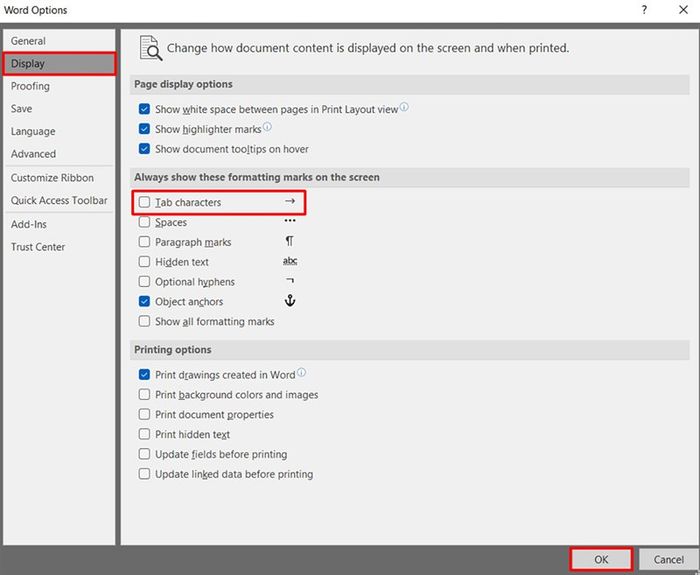Click the Page display options heading
Screen dimensions: 700x575
click(183, 84)
